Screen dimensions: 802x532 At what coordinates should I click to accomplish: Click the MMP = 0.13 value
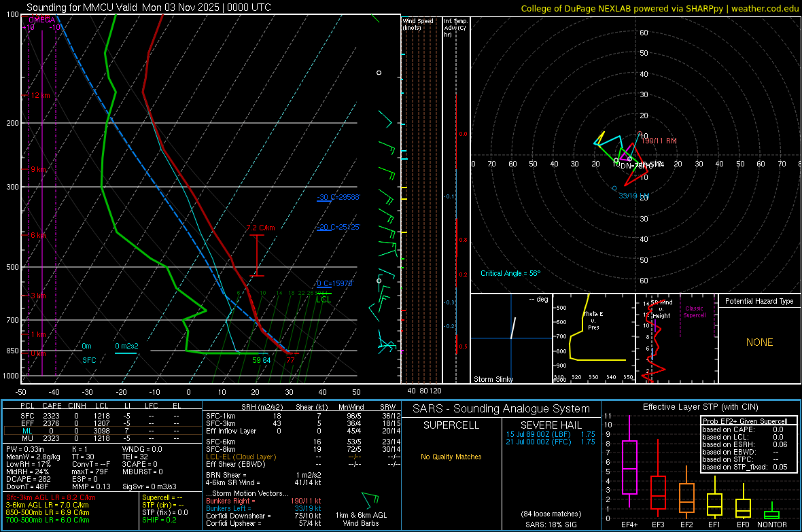coord(91,486)
